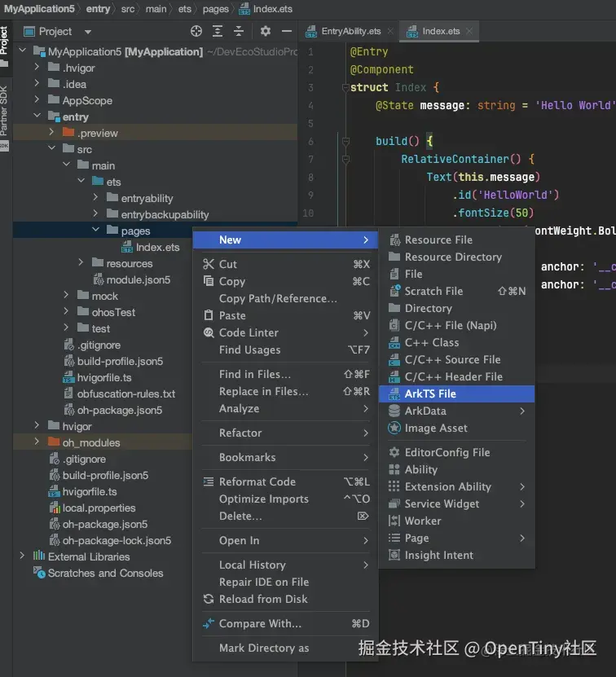Close the EntryAbility.ets tab
The height and width of the screenshot is (677, 616).
(390, 31)
